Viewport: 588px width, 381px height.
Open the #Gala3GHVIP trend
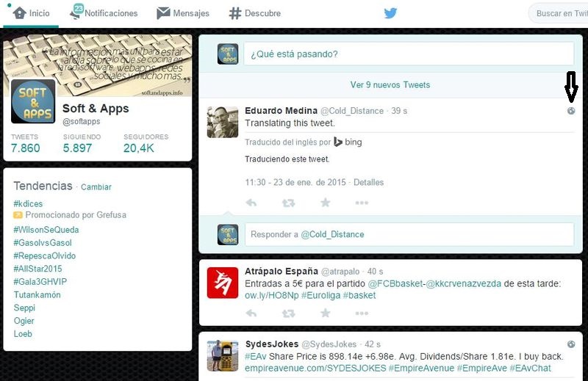click(40, 282)
